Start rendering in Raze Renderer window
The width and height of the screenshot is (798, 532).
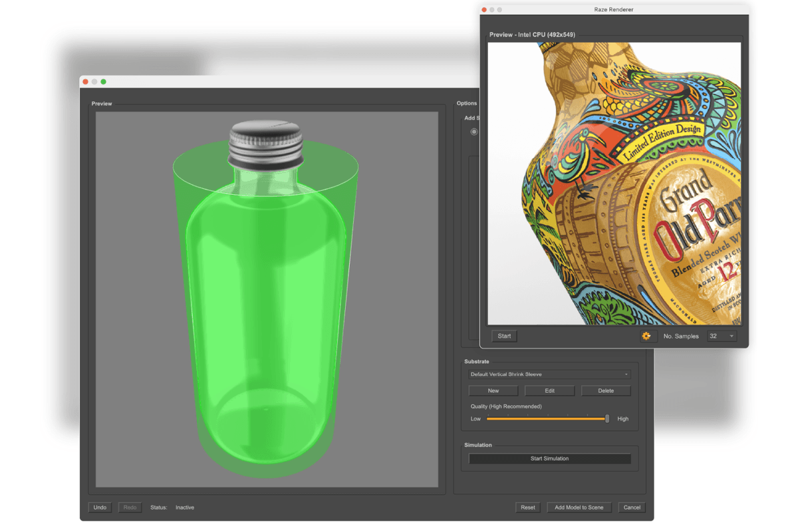click(505, 336)
